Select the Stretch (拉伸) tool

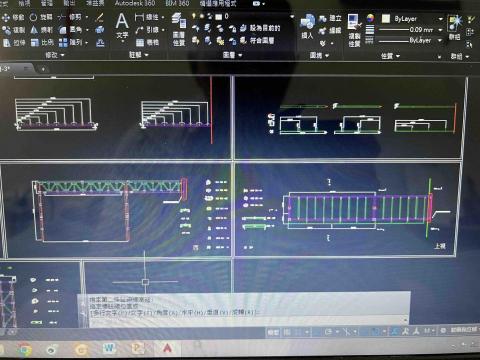point(13,43)
